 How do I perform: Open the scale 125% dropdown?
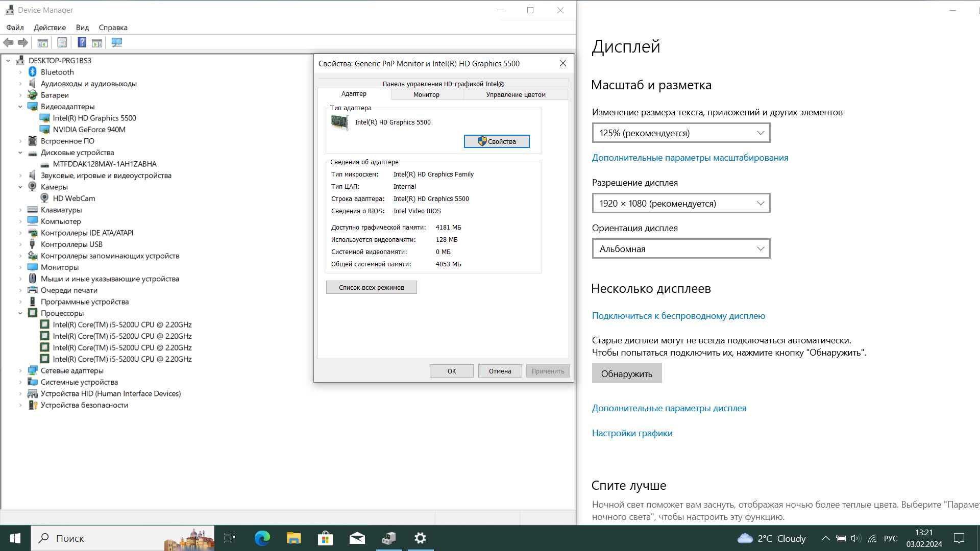(681, 133)
